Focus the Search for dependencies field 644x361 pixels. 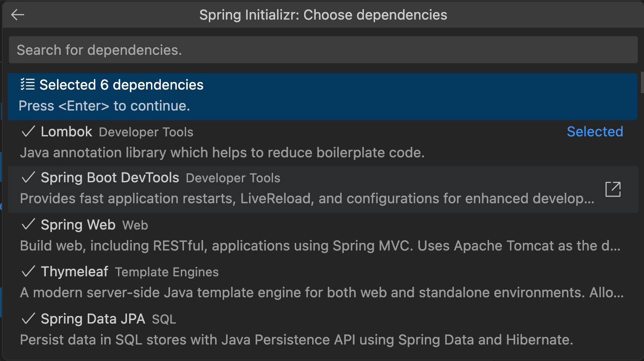[323, 50]
